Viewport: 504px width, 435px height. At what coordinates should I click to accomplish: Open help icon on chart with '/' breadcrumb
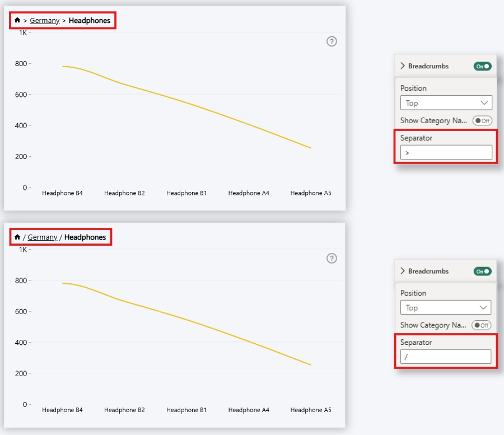pos(332,258)
